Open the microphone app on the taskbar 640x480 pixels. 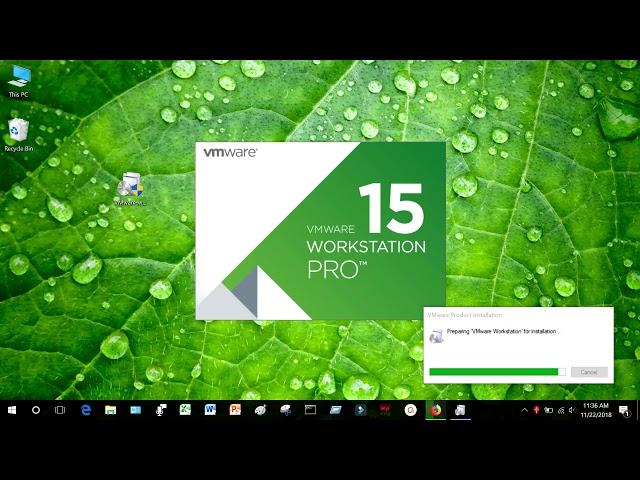[161, 410]
